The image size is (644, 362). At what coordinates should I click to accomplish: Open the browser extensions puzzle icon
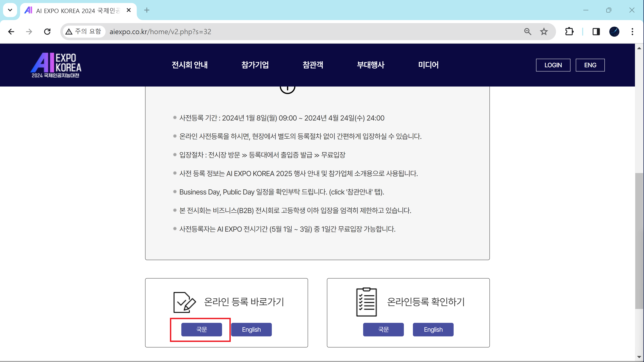coord(569,32)
